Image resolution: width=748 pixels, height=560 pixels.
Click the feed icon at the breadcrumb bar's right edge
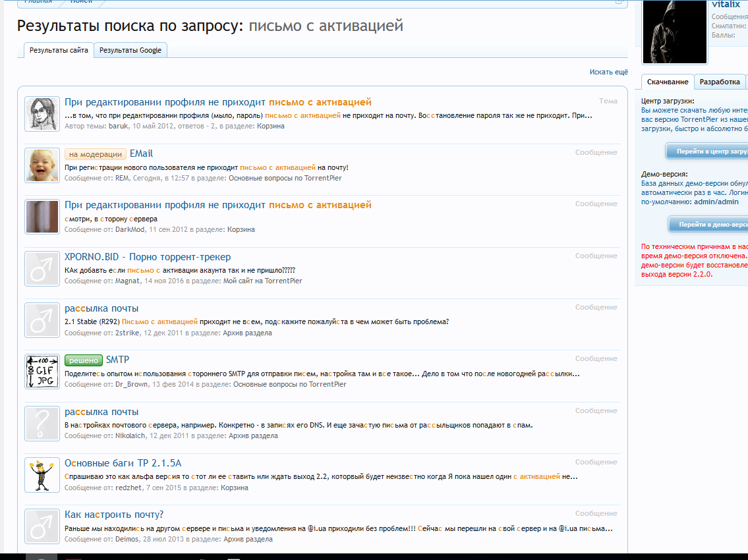pos(618,3)
